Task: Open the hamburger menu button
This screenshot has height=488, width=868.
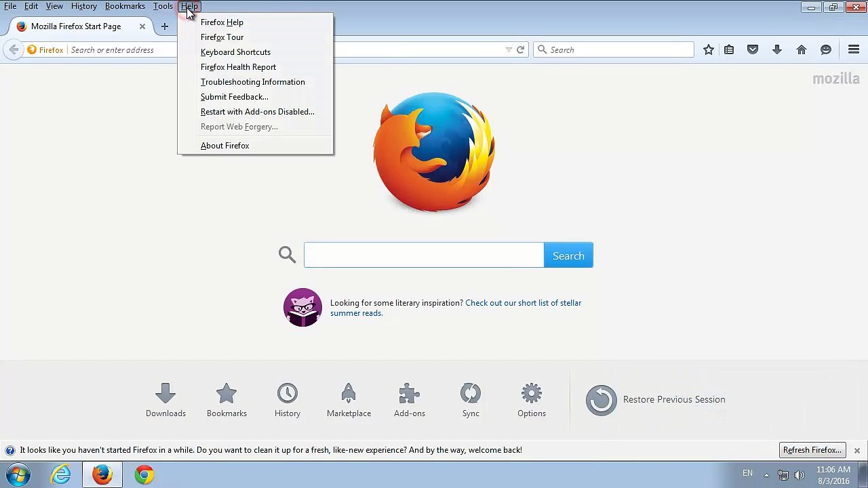Action: (854, 49)
